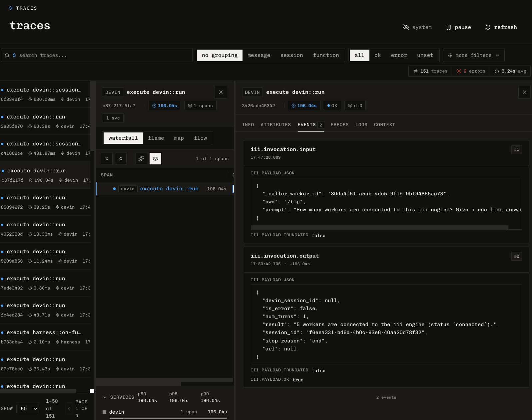The image size is (532, 420).
Task: Switch to the flow view
Action: click(201, 138)
